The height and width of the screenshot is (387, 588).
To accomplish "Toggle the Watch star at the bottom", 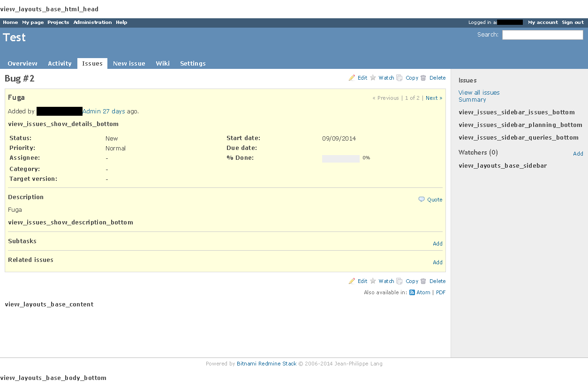I will pos(373,281).
